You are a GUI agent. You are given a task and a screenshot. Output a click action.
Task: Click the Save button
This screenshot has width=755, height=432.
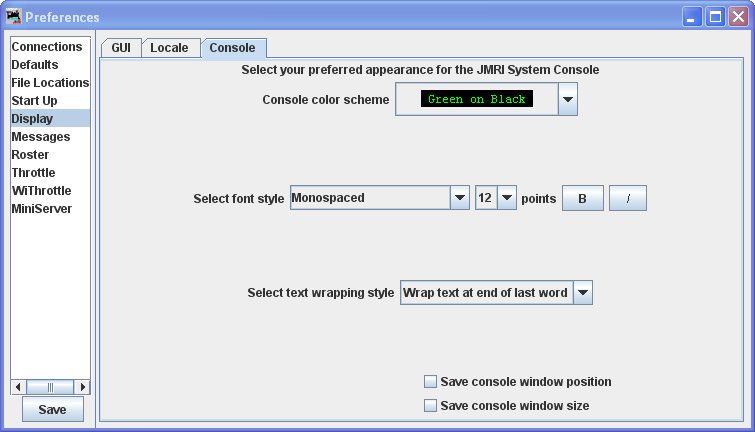(x=52, y=410)
